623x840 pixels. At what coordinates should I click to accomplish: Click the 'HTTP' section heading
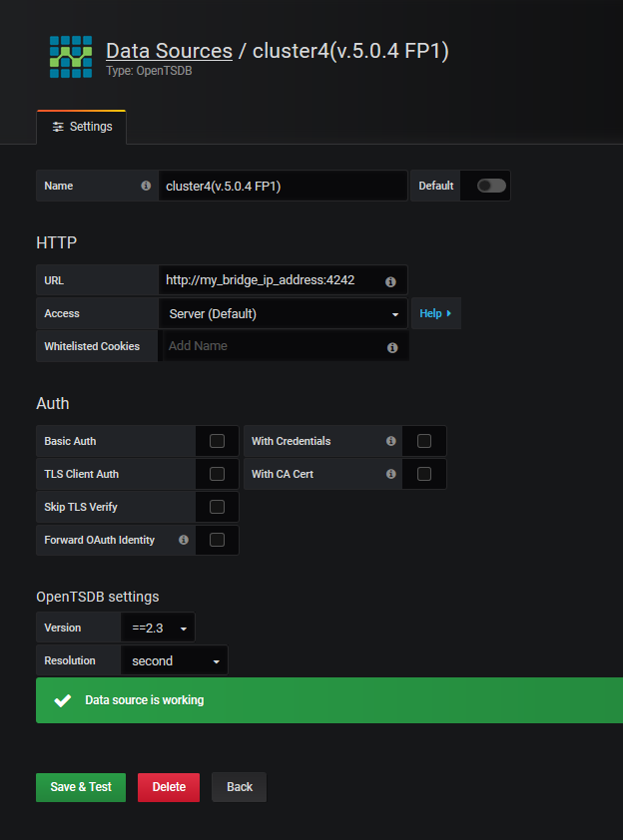pyautogui.click(x=56, y=242)
